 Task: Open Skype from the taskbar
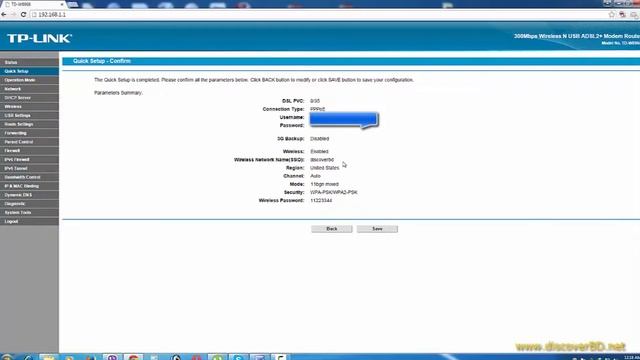pos(238,357)
